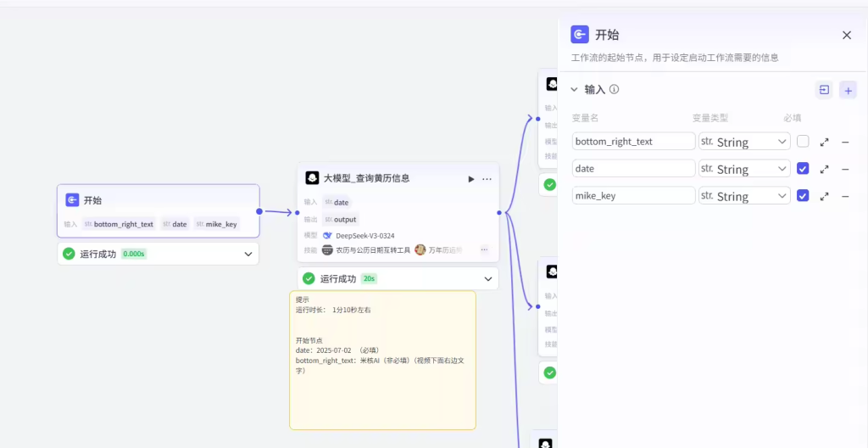Click the date variable name field
Image resolution: width=868 pixels, height=448 pixels.
tap(633, 169)
